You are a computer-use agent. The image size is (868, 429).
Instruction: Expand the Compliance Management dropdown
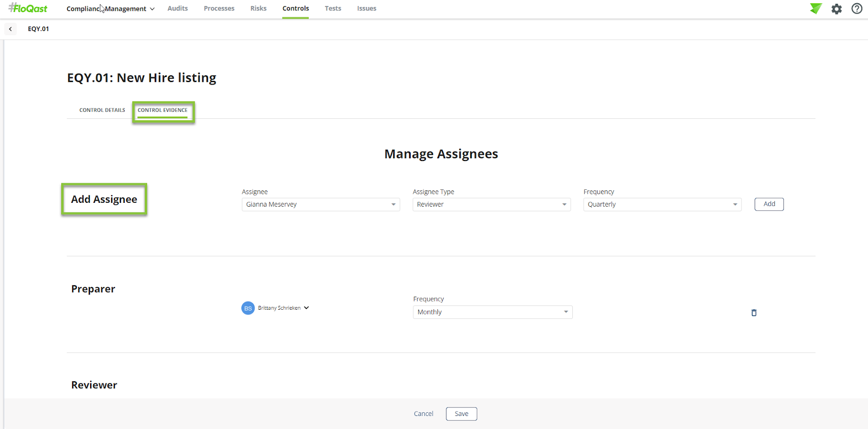click(x=111, y=9)
